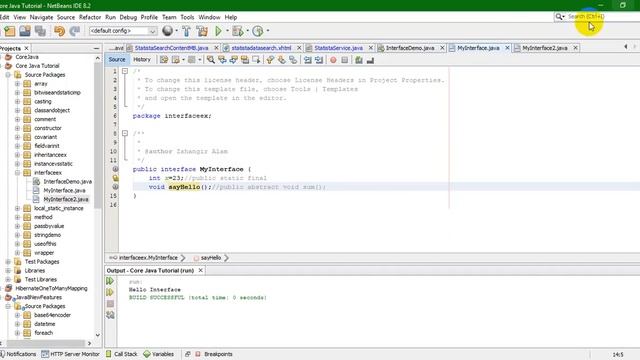
Task: Click the Undo toolbar icon
Action: [x=60, y=31]
